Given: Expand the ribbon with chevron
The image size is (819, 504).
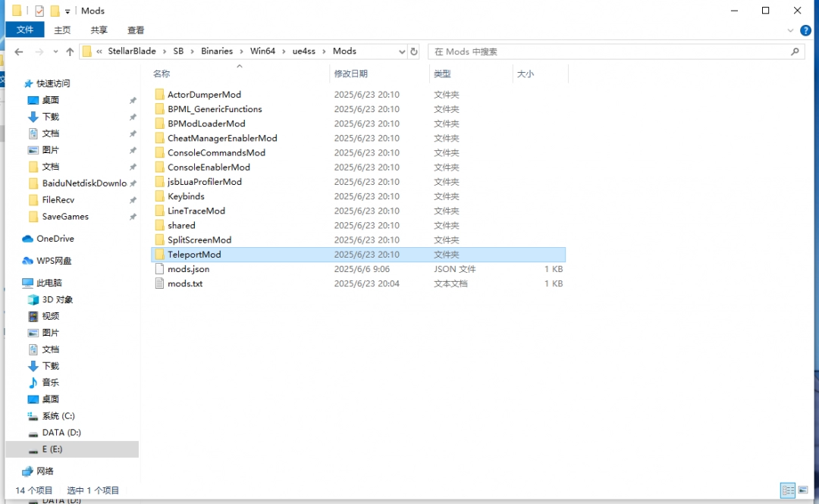Looking at the screenshot, I should click(790, 30).
